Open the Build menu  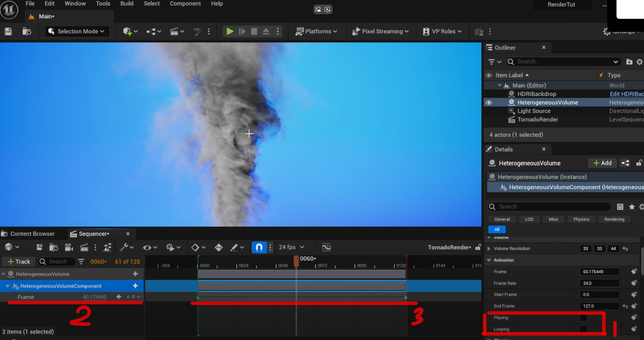127,4
